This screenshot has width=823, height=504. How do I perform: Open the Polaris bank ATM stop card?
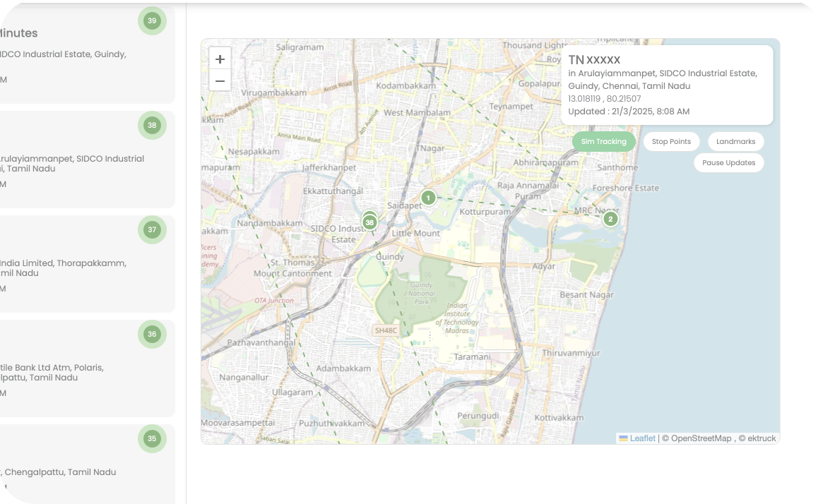point(78,367)
